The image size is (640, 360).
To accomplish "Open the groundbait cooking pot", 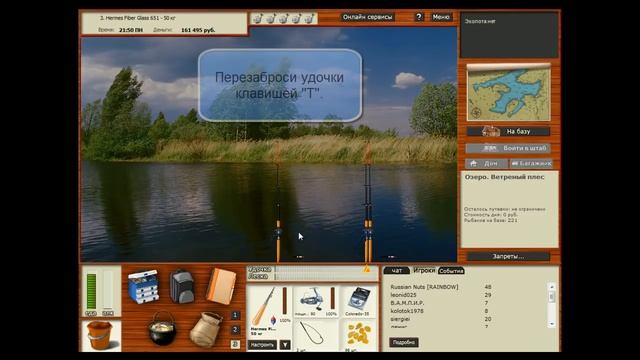I will coord(162,328).
